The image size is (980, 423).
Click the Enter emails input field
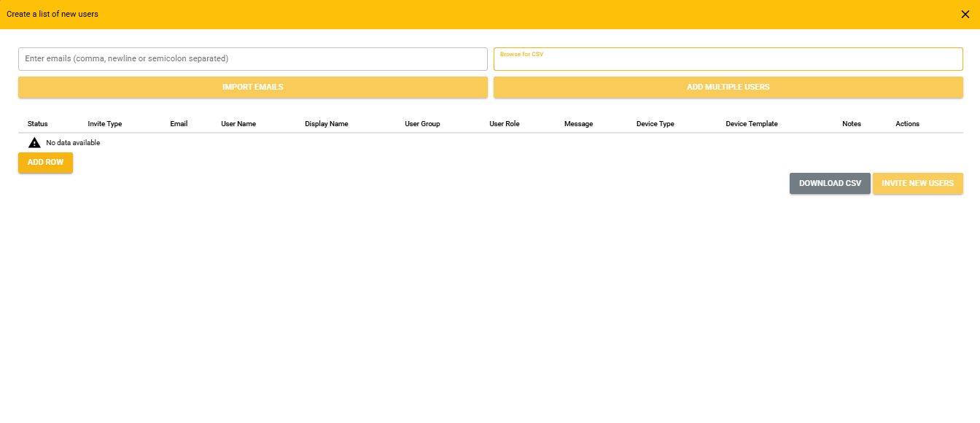[252, 59]
